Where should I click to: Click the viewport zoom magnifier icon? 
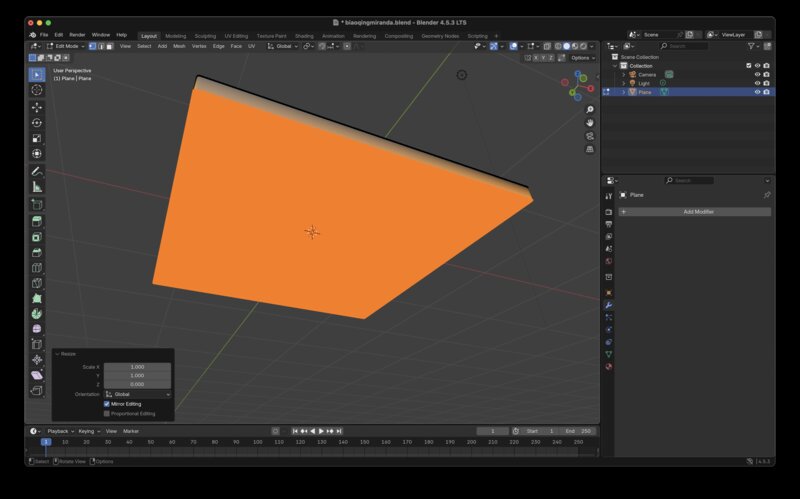pyautogui.click(x=590, y=109)
